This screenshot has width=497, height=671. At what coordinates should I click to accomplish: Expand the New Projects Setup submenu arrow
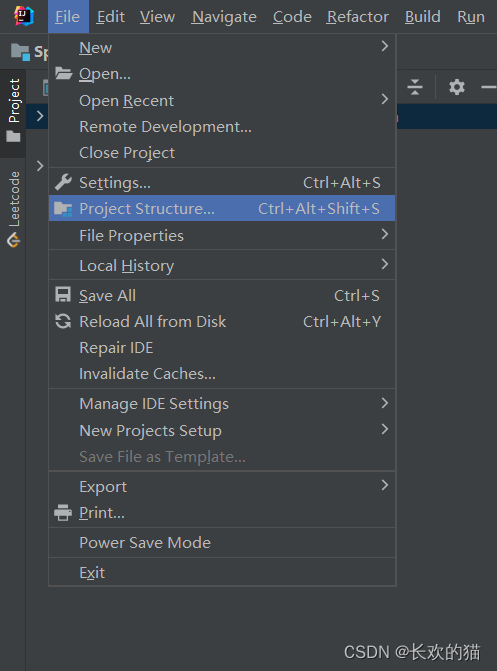(x=384, y=429)
